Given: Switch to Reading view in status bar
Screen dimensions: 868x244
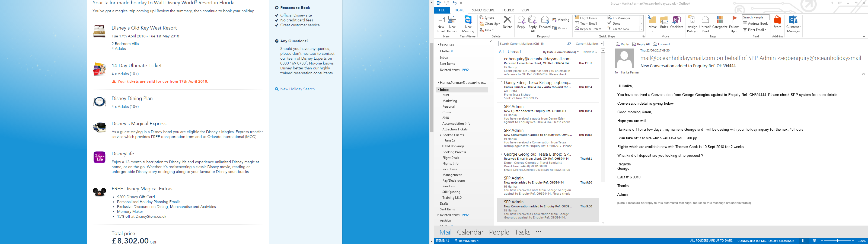Looking at the screenshot, I should pyautogui.click(x=814, y=241).
